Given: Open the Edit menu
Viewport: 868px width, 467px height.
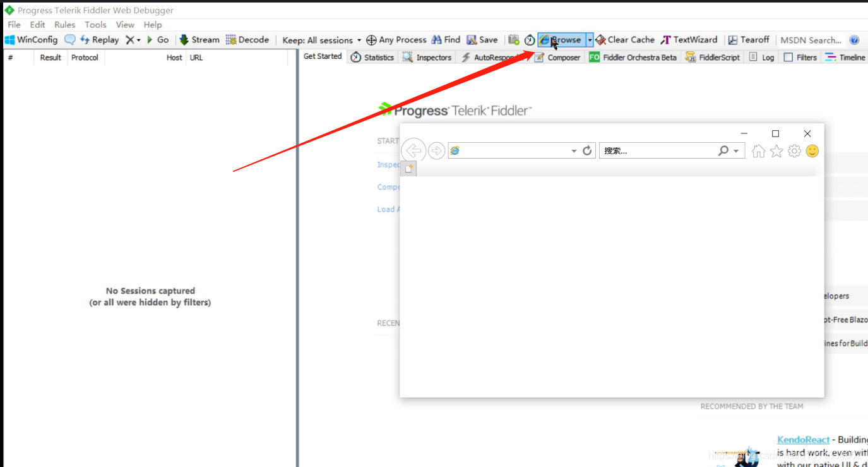Looking at the screenshot, I should pos(38,25).
